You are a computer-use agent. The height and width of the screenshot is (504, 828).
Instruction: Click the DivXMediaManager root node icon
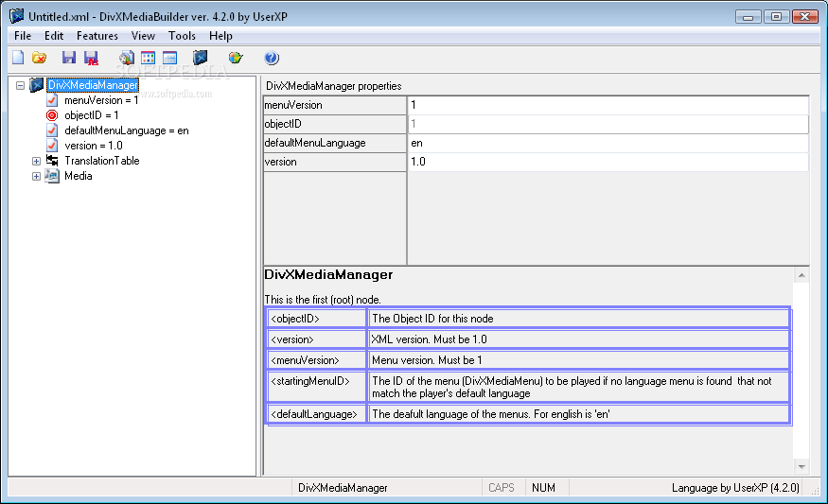(x=37, y=84)
